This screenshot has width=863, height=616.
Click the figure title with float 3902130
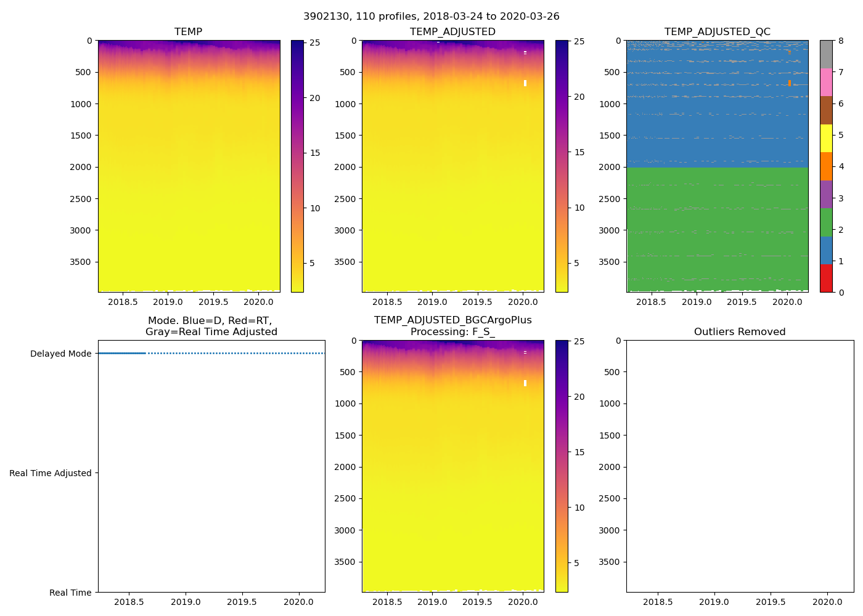pyautogui.click(x=431, y=17)
